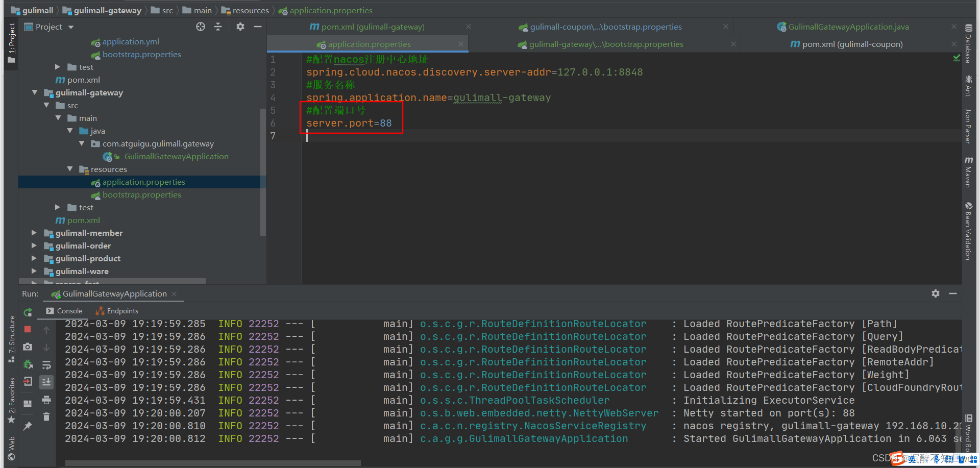Viewport: 980px width, 468px height.
Task: Click the server.port=88 line in editor
Action: [349, 123]
